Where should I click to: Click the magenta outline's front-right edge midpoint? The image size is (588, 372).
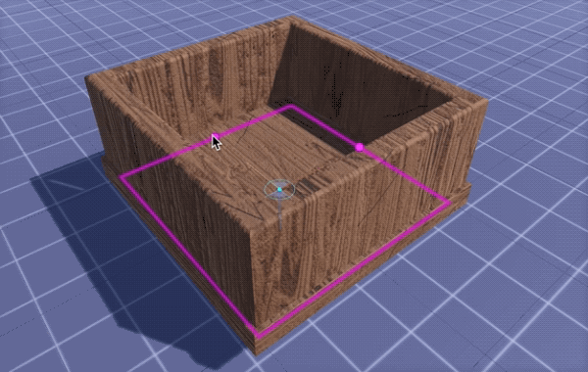pos(355,268)
